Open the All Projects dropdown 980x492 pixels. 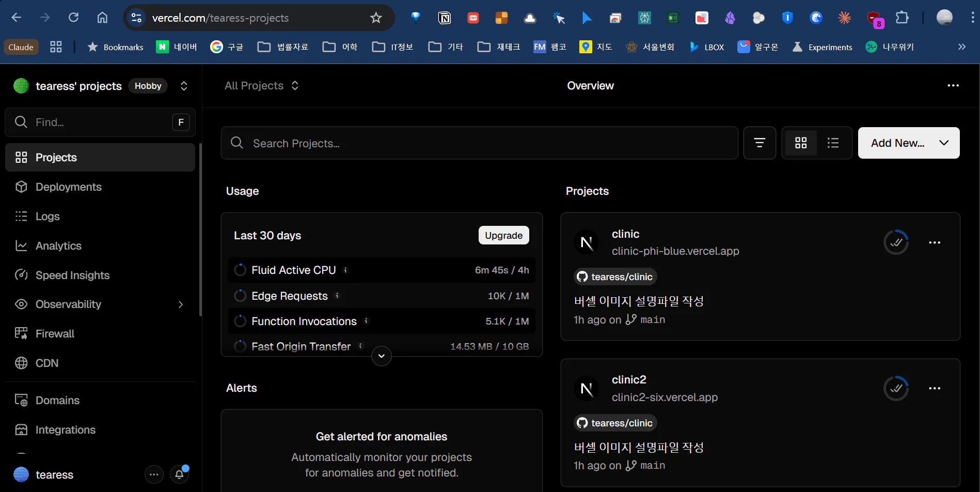262,86
